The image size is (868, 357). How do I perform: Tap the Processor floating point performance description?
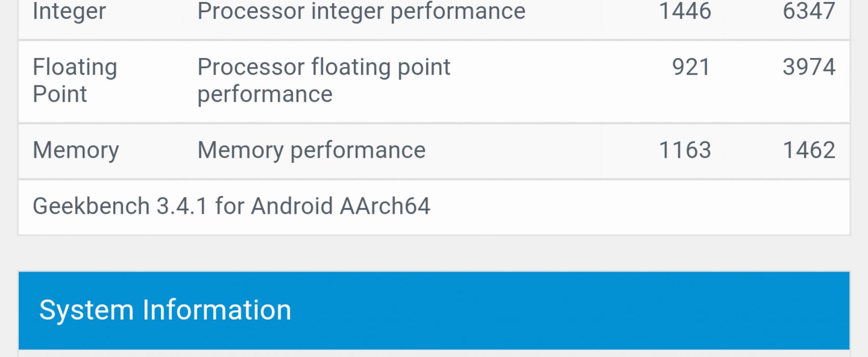[x=324, y=81]
